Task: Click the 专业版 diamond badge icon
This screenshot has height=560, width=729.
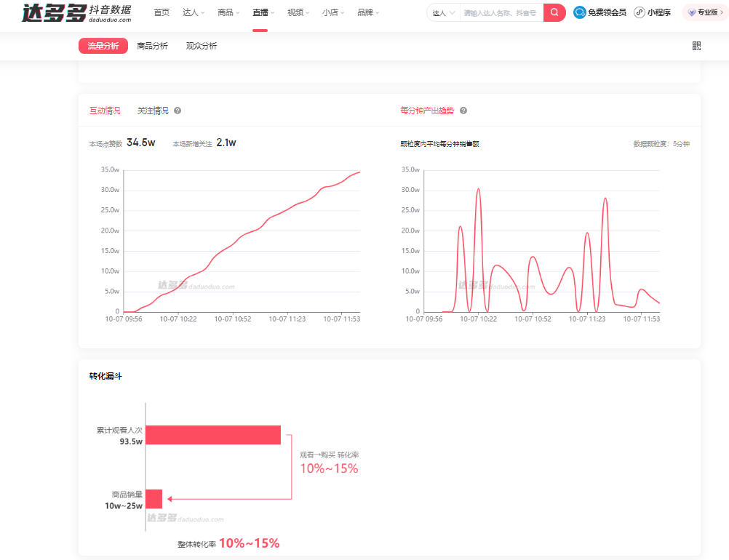Action: point(692,12)
